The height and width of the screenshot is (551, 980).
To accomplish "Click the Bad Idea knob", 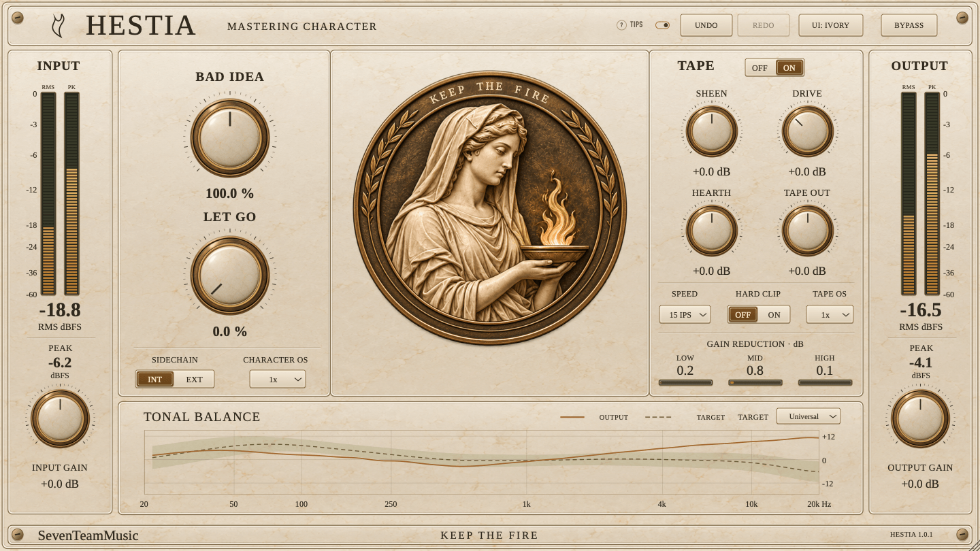I will point(230,138).
